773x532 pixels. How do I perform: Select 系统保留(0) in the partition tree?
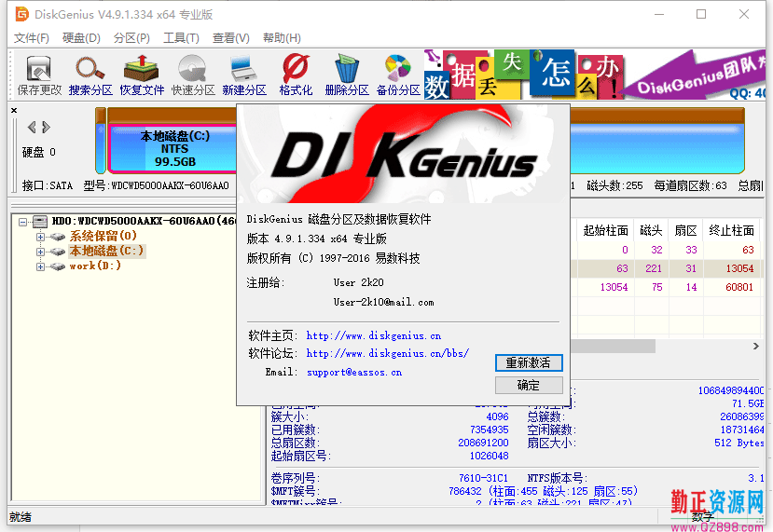pos(103,236)
